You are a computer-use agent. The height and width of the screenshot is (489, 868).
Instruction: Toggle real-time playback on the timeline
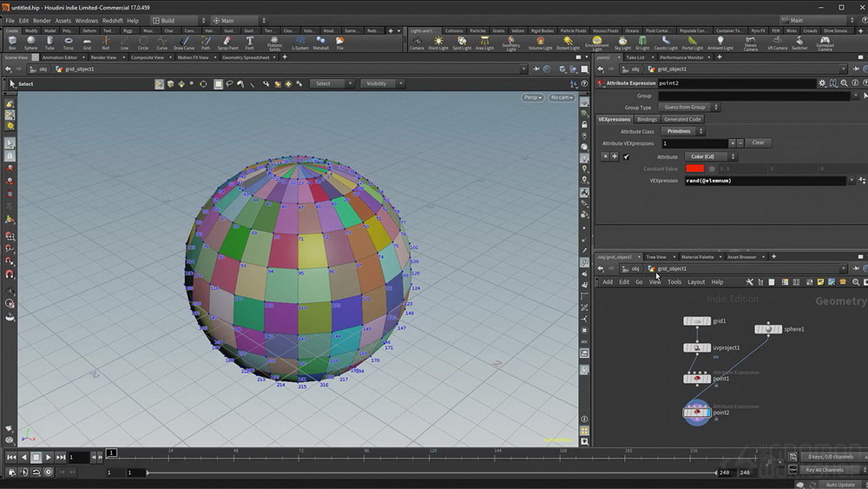pos(48,472)
